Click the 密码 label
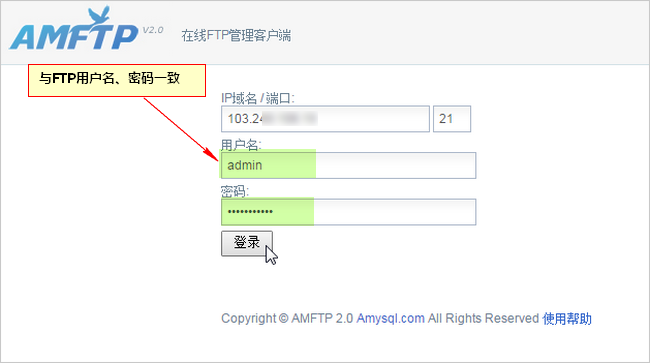This screenshot has width=650, height=363. 235,191
